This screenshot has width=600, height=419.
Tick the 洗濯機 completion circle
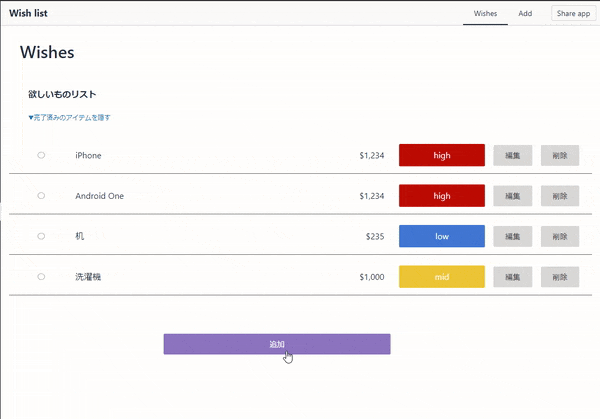(41, 277)
